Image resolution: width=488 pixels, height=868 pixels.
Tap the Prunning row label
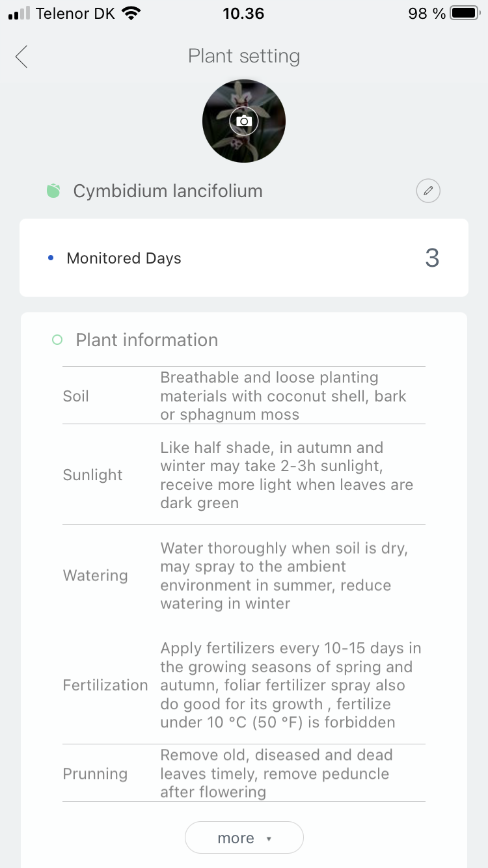coord(95,774)
